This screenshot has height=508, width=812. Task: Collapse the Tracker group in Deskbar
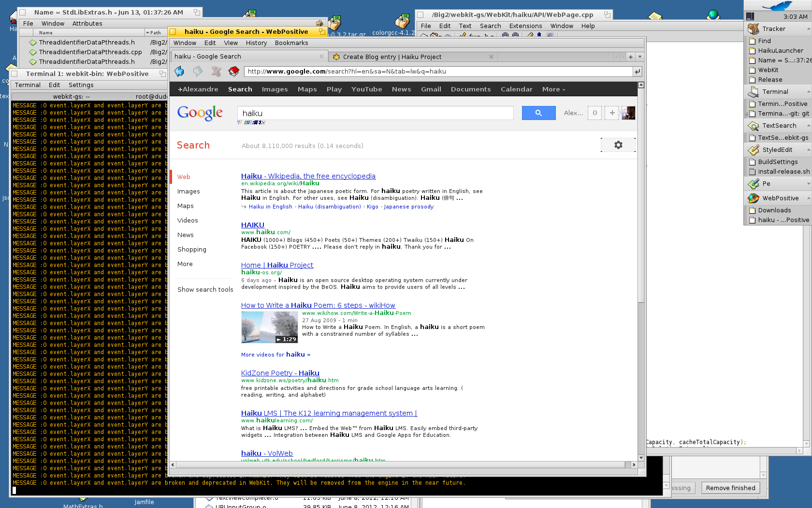tap(808, 29)
